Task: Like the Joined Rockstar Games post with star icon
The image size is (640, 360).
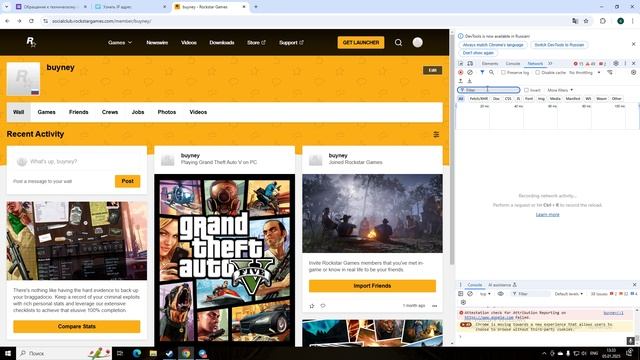Action: tap(312, 306)
